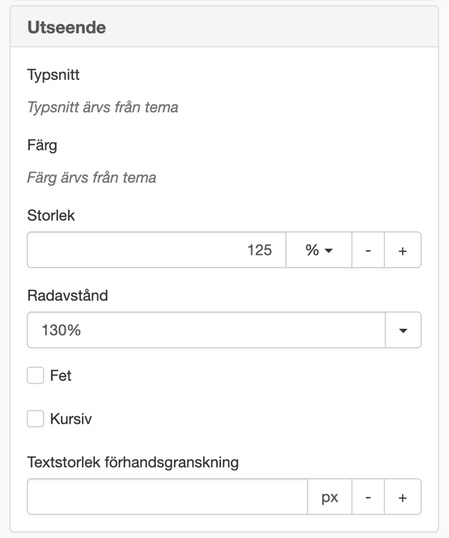
Task: Click the Färg label
Action: point(42,145)
